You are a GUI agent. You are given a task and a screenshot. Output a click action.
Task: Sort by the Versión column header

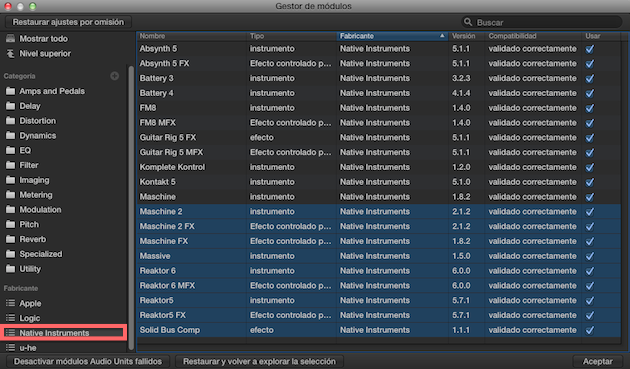467,36
